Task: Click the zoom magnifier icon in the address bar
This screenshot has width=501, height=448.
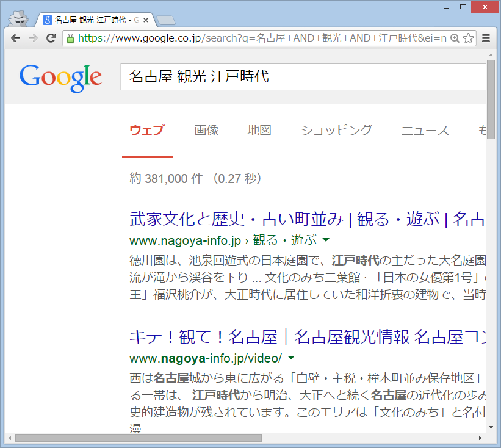Action: point(455,38)
